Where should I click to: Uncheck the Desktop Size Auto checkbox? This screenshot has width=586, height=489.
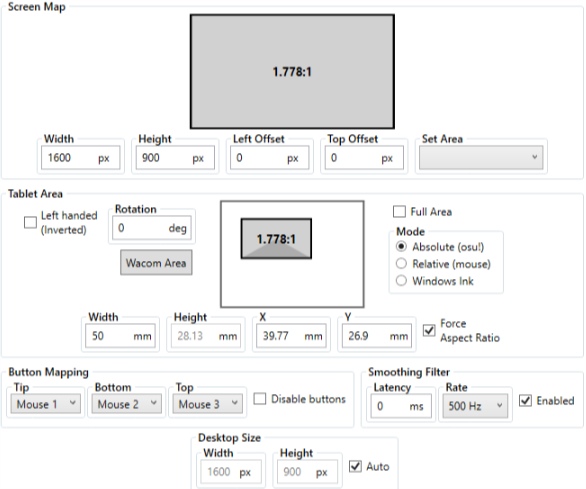355,466
